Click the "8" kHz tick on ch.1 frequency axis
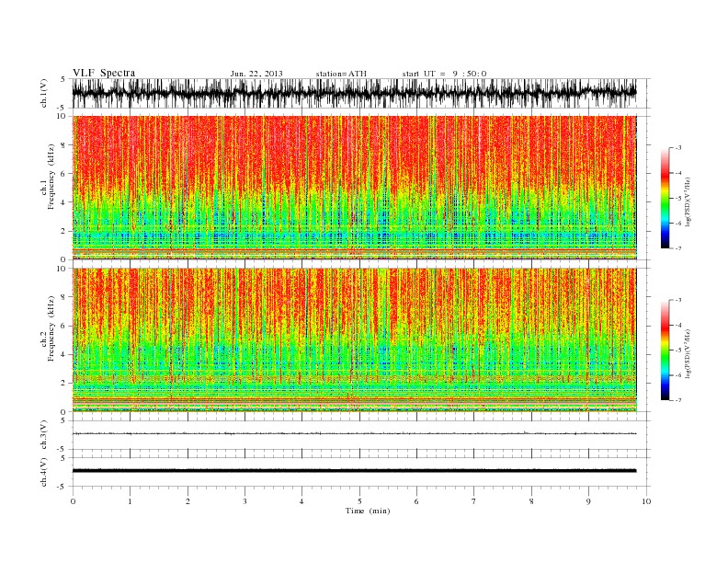 [x=63, y=145]
